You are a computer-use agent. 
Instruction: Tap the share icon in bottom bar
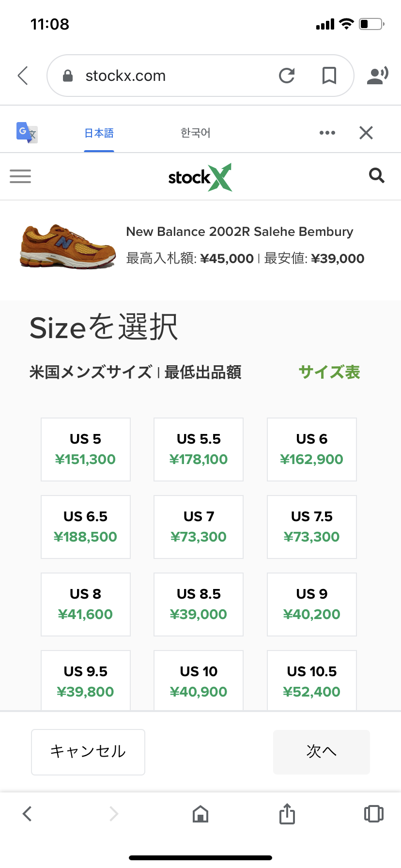click(x=287, y=814)
